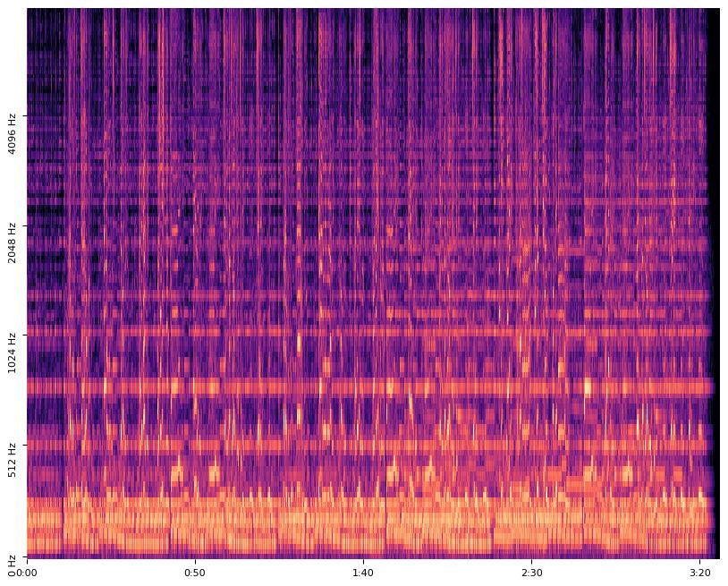The width and height of the screenshot is (728, 586).
Task: Click the 2:30 time axis label
Action: click(532, 573)
